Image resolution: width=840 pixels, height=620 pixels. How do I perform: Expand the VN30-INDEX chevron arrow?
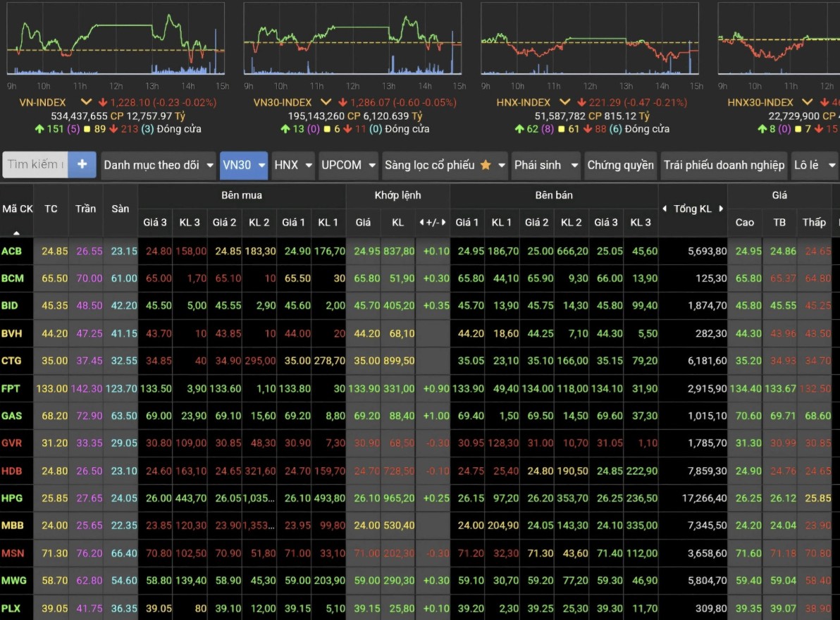(x=326, y=102)
